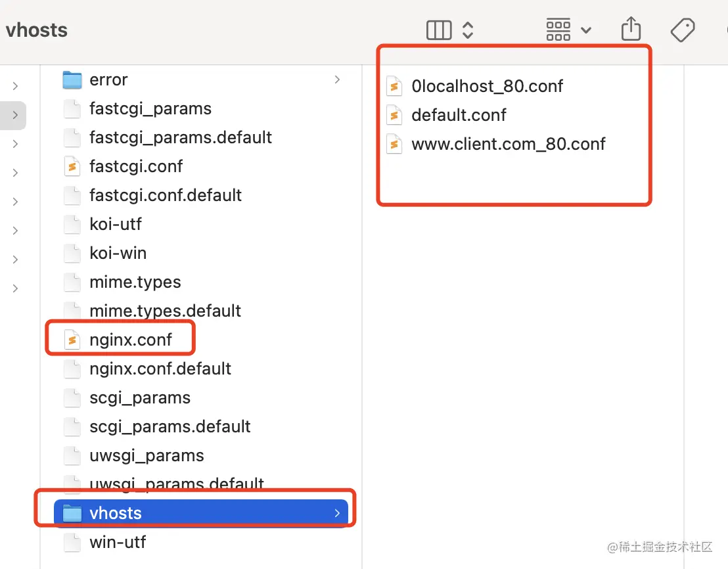This screenshot has width=728, height=569.
Task: Select the koi-utf file icon
Action: click(72, 224)
